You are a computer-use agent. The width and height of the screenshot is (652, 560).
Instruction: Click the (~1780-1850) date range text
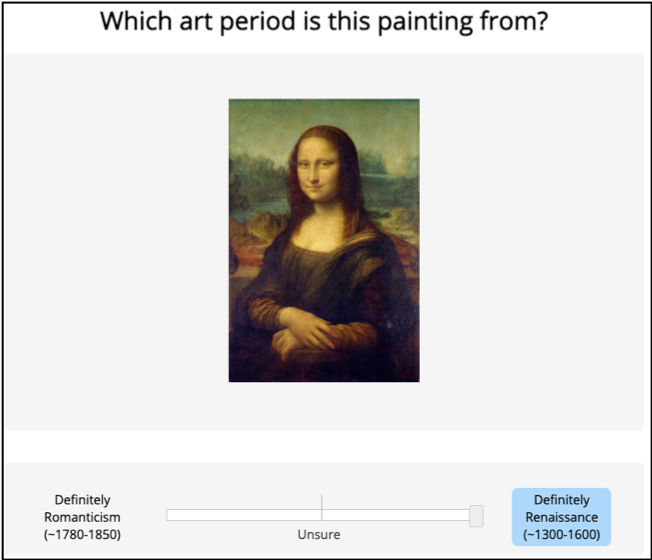83,535
